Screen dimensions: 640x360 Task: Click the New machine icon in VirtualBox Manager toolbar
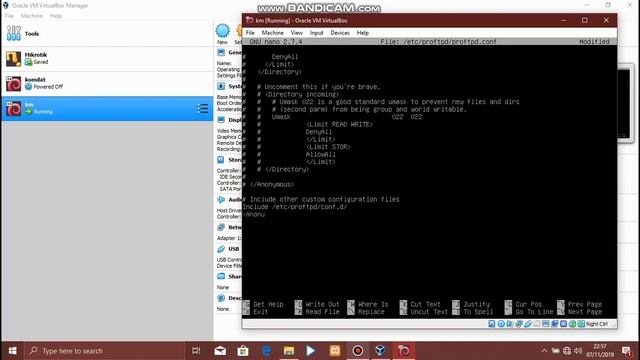(x=222, y=31)
